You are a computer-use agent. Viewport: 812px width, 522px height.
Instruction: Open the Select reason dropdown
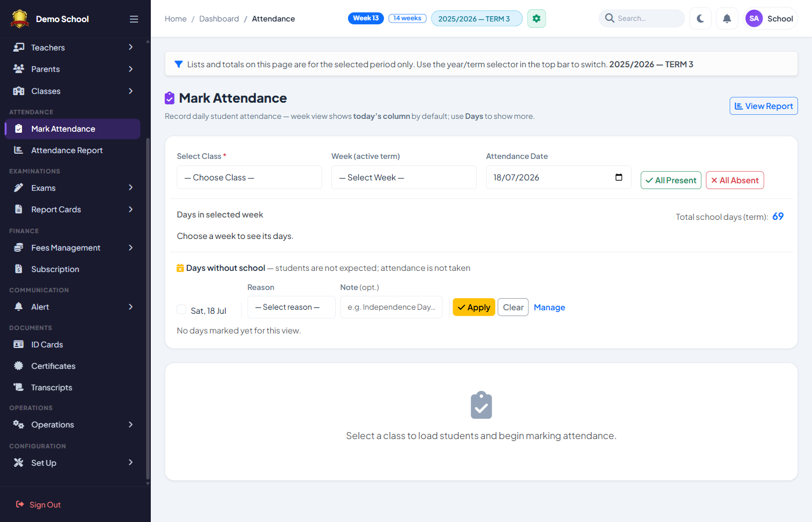(291, 307)
